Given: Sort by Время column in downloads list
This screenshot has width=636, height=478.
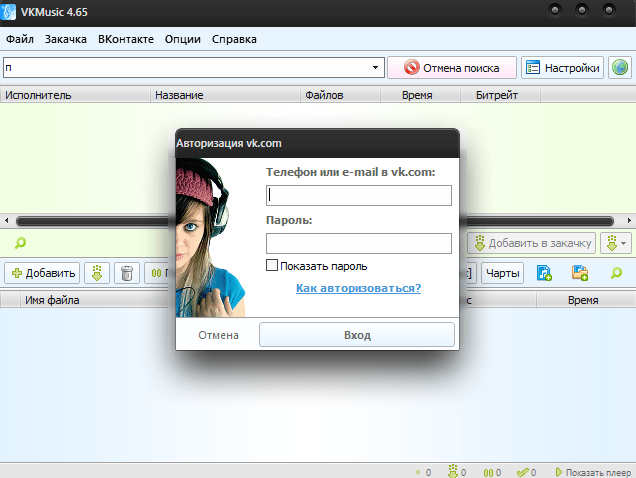Looking at the screenshot, I should point(586,300).
